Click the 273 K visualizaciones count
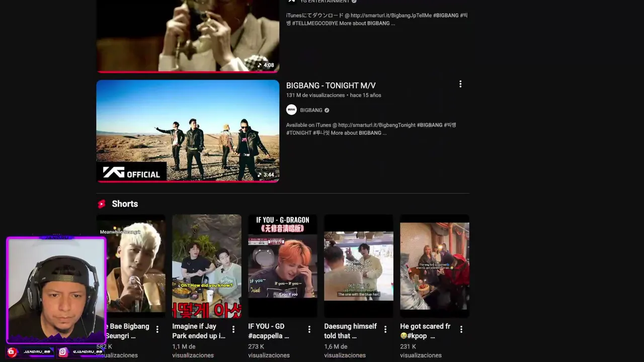This screenshot has height=362, width=644. 269,351
